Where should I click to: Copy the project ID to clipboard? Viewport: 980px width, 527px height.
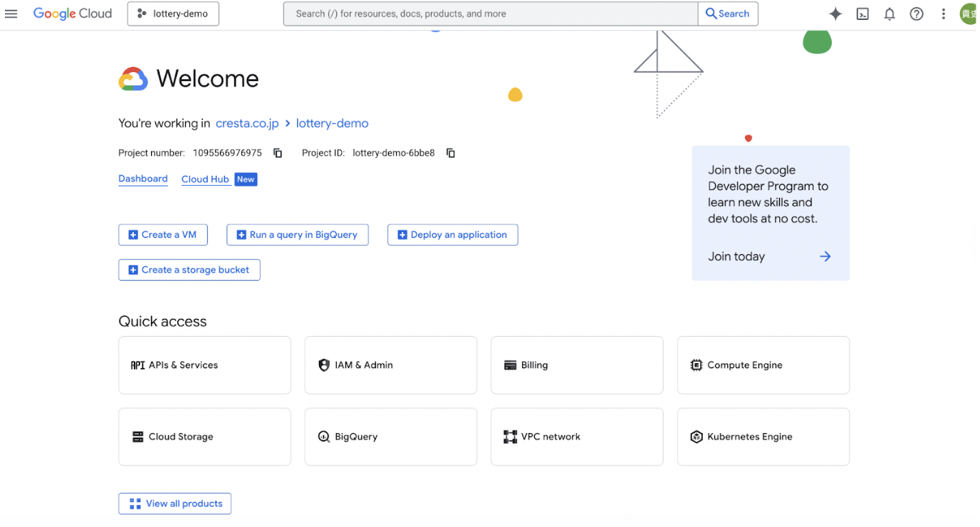coord(451,153)
